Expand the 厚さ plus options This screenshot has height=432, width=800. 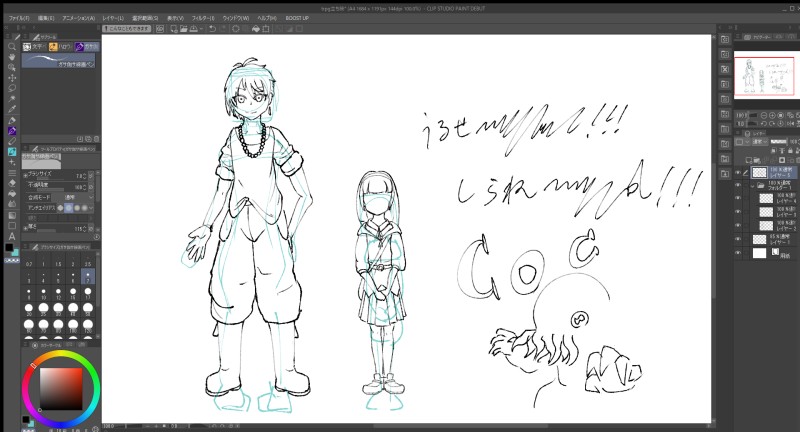(25, 228)
